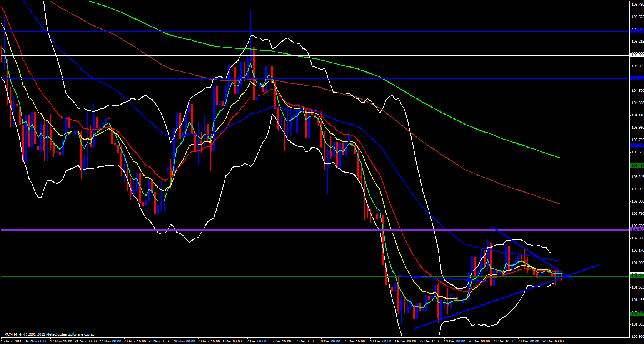Click the green 101.800 price label
Viewport: 644px width, 344px height.
coord(637,276)
